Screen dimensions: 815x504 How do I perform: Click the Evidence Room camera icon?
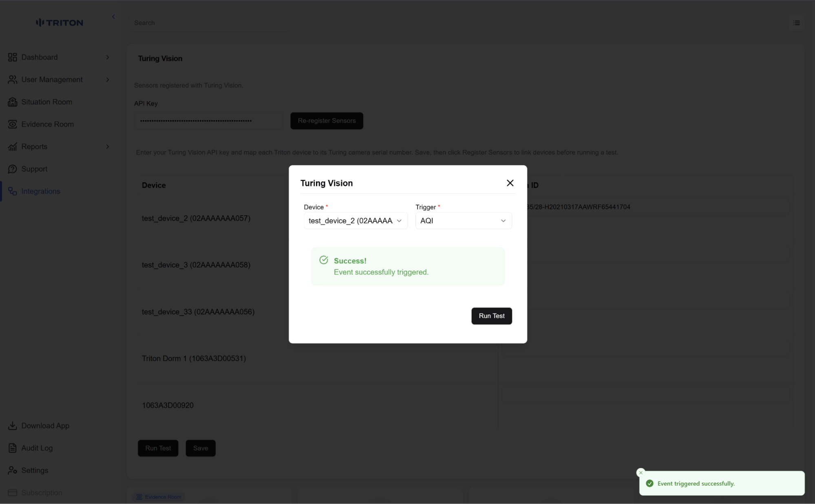[13, 124]
